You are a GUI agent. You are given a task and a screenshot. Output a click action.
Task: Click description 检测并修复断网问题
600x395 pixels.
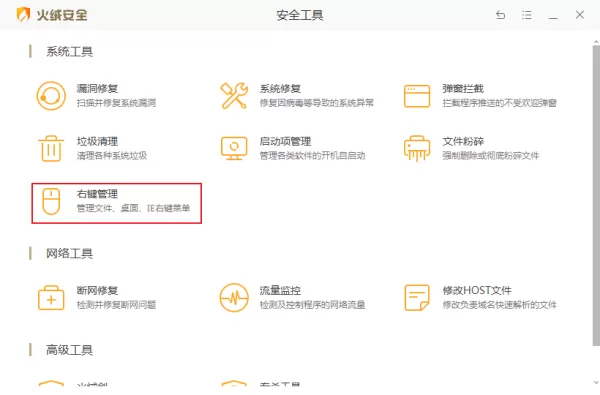116,305
